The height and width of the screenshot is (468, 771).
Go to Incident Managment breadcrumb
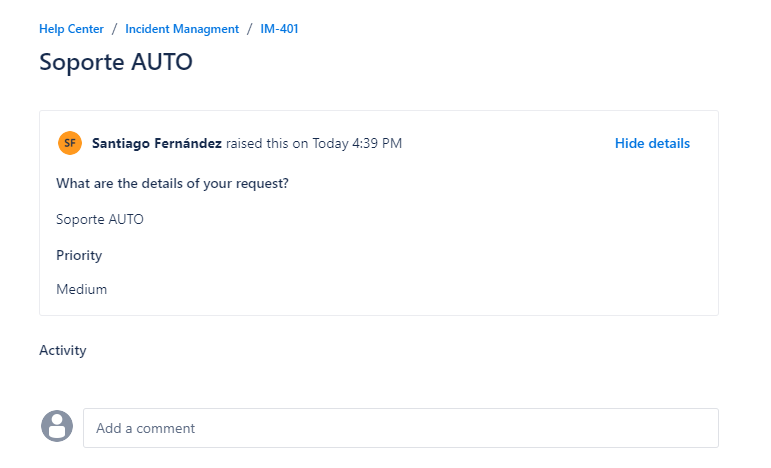click(182, 29)
